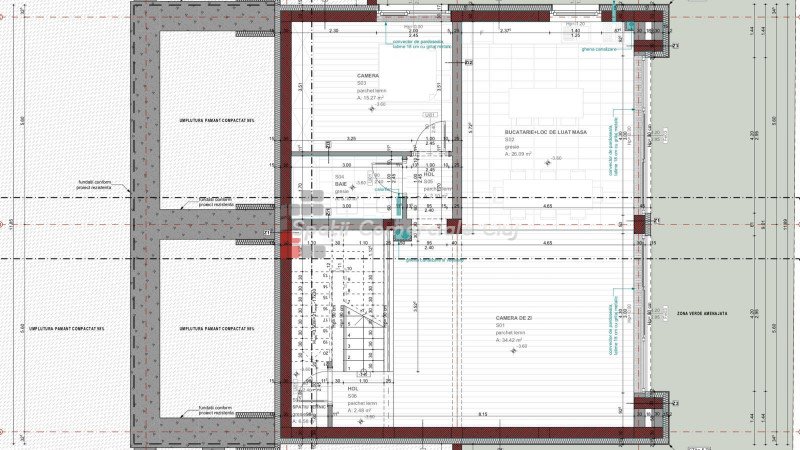
Task: Click the A: 26.09 m² kitchen area text
Action: pyautogui.click(x=511, y=154)
